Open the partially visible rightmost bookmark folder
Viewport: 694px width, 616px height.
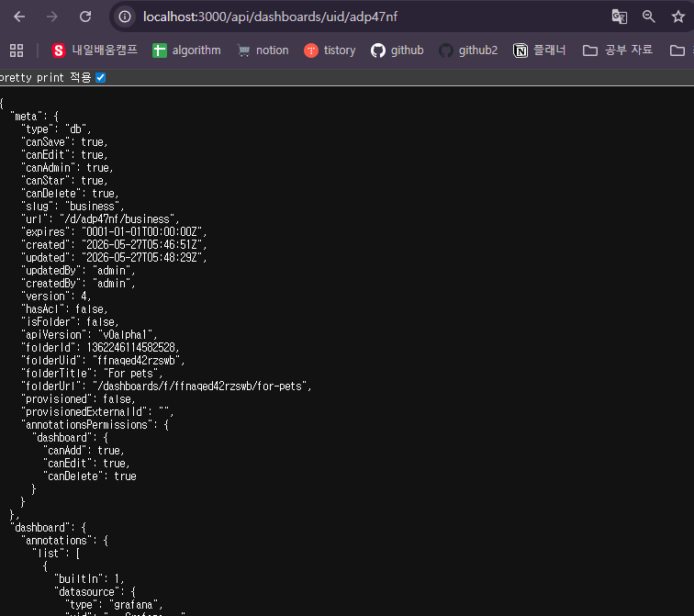pyautogui.click(x=681, y=50)
